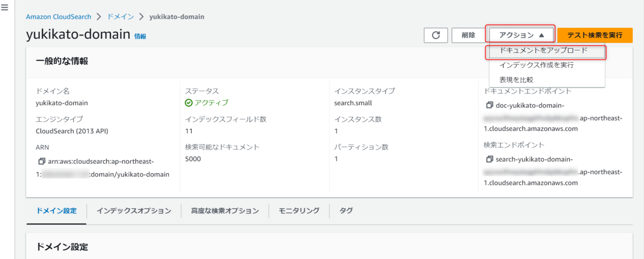Copy the ARN with its copy icon
The width and height of the screenshot is (644, 259).
(x=41, y=161)
